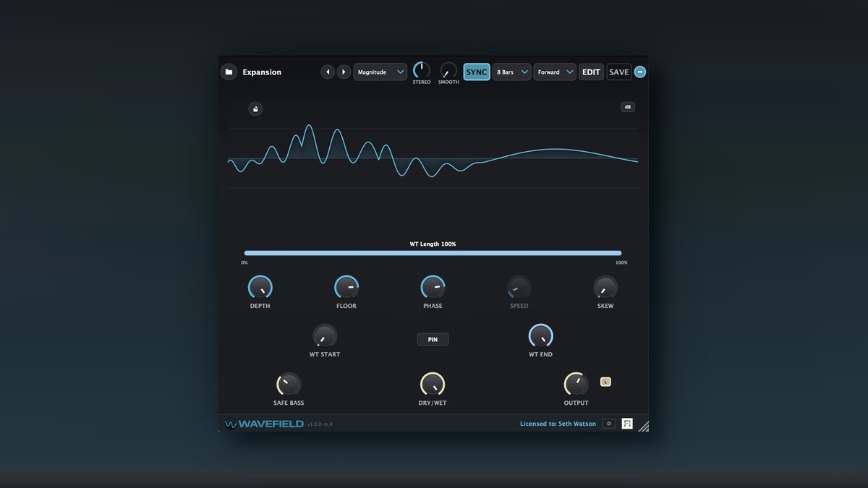Toggle the dB display button

[x=628, y=107]
